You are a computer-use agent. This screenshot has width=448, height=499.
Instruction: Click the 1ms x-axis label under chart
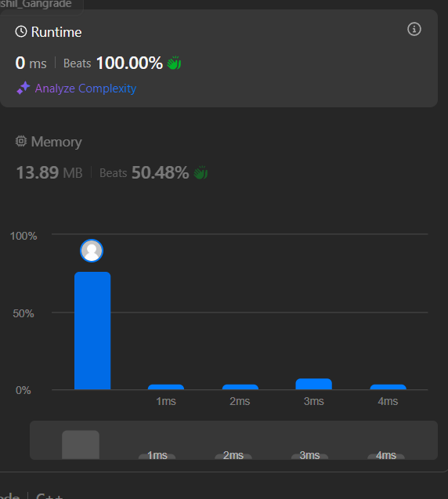[166, 401]
